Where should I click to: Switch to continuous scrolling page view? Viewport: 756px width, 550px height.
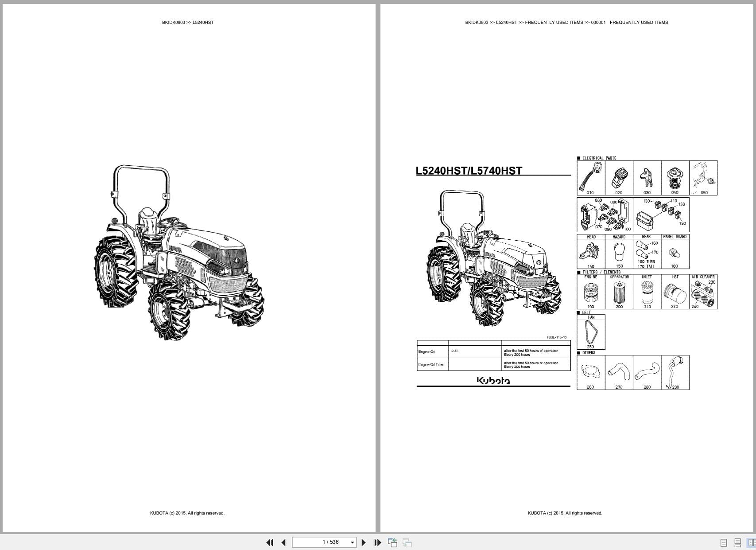click(x=738, y=542)
